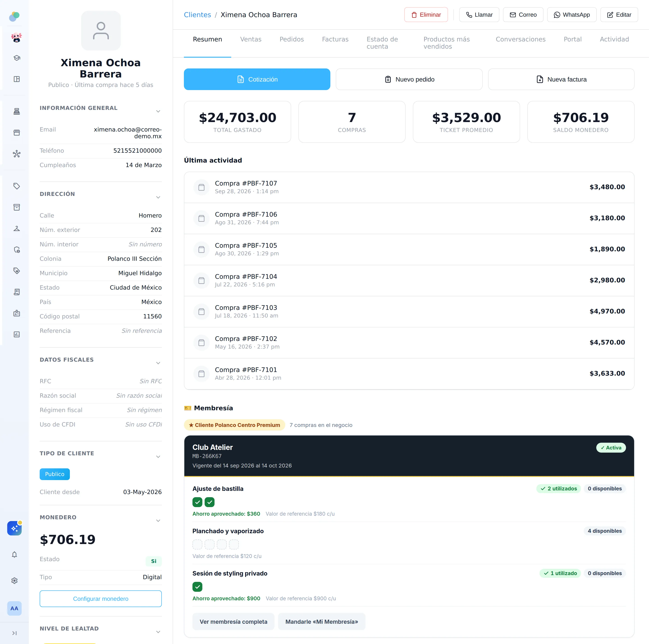Mark first empty box under Planchado y vaporizado
The width and height of the screenshot is (649, 644).
coord(198,545)
